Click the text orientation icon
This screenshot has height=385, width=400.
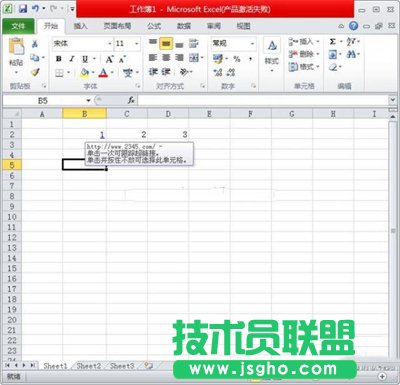coord(184,72)
